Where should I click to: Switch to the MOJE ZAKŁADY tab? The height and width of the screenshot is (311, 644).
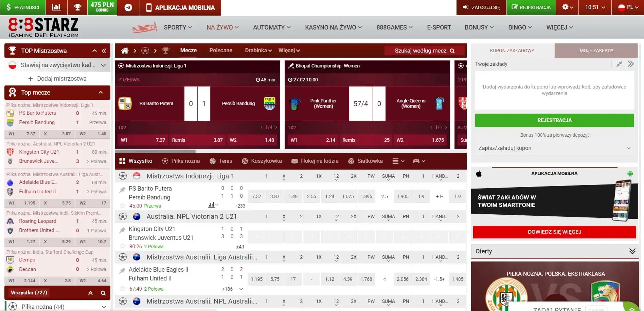596,51
